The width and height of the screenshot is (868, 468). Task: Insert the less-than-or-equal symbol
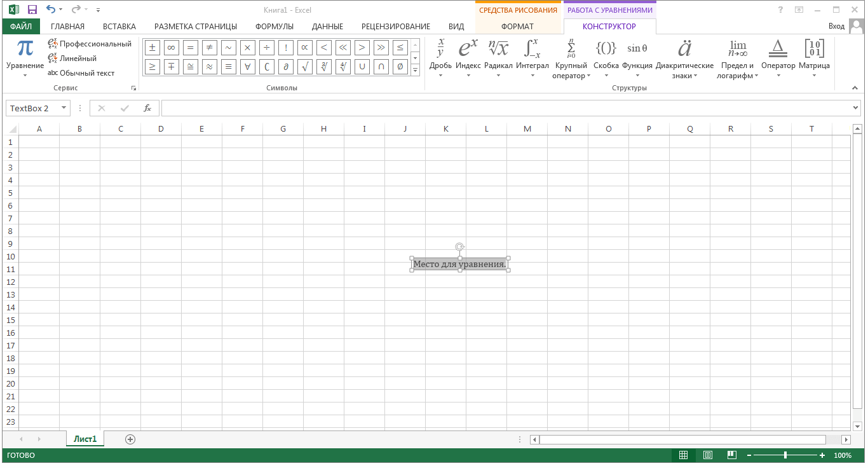400,47
